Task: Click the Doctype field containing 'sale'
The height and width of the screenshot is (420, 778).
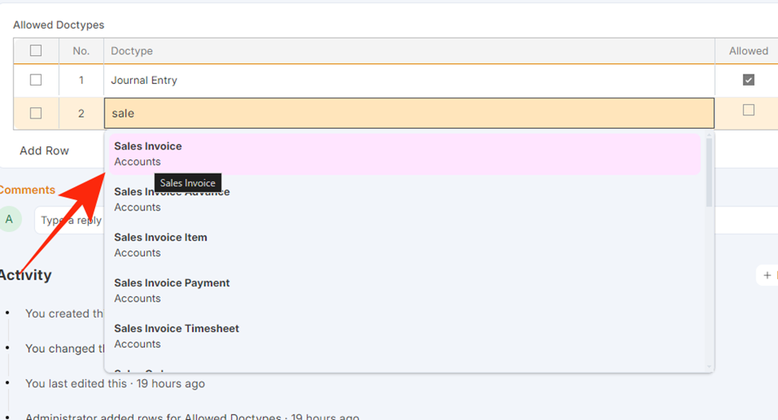Action: tap(409, 113)
